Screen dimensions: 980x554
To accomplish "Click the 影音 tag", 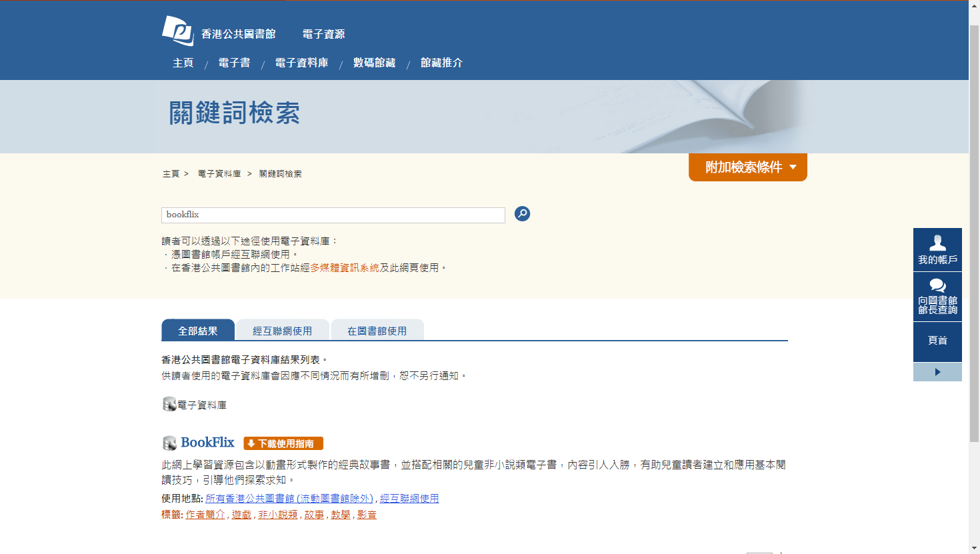I will tap(367, 515).
